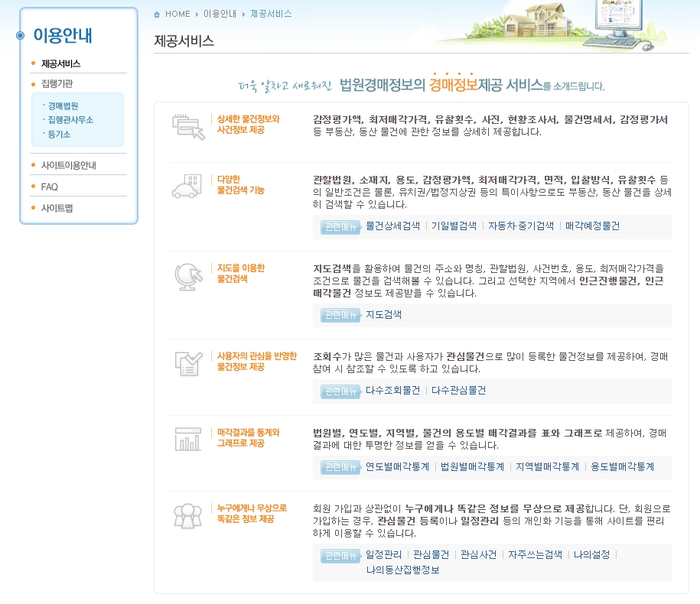Click 관련메뉴 badge beside 일정관리
Screen dimensions: 700x604
pos(340,555)
